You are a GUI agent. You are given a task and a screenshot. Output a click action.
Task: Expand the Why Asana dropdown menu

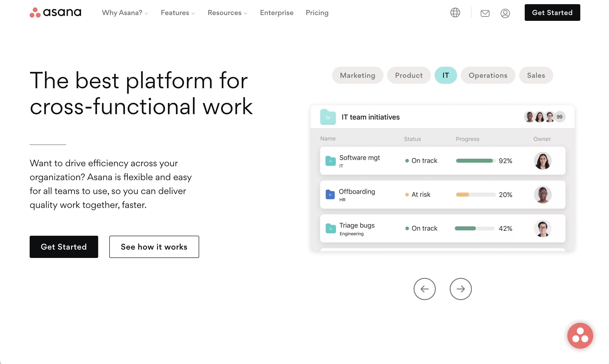click(x=125, y=12)
